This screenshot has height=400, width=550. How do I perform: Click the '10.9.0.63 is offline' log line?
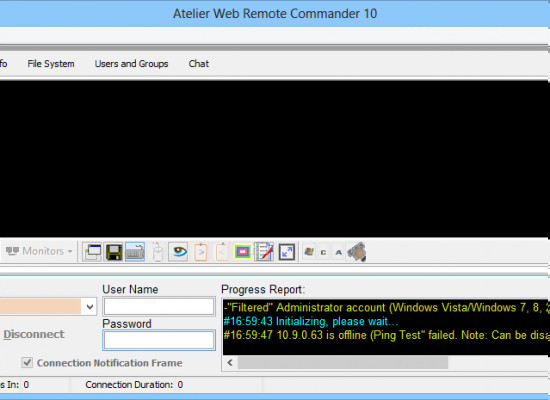(386, 335)
